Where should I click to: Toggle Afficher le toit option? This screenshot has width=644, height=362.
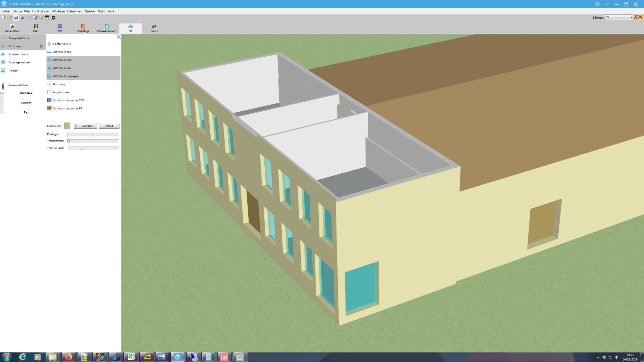click(x=62, y=52)
